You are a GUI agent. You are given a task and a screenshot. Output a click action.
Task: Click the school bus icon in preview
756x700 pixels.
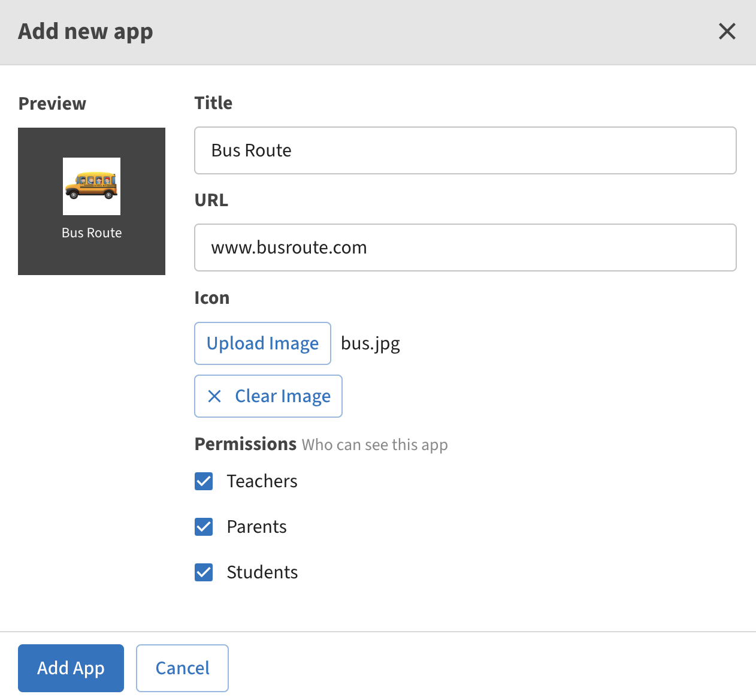tap(92, 186)
